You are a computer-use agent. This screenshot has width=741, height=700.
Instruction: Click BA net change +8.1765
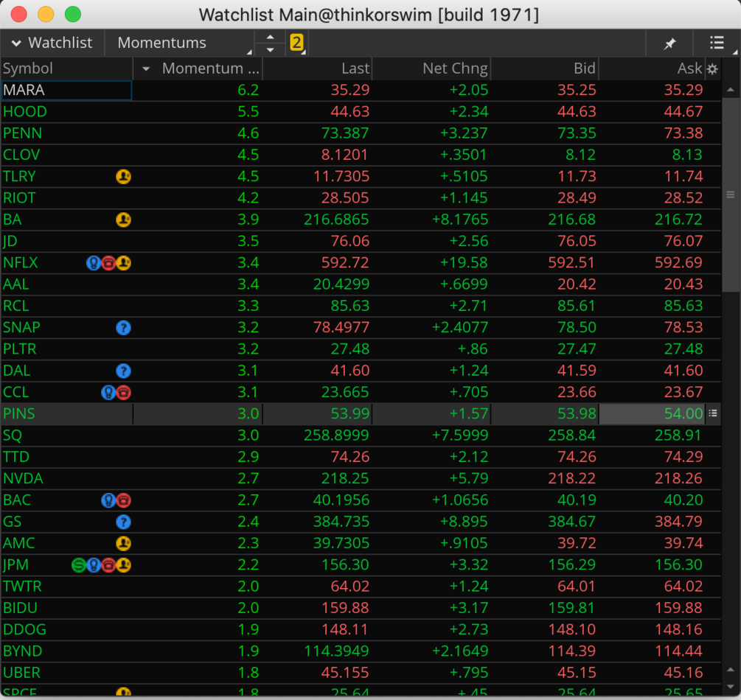point(460,220)
